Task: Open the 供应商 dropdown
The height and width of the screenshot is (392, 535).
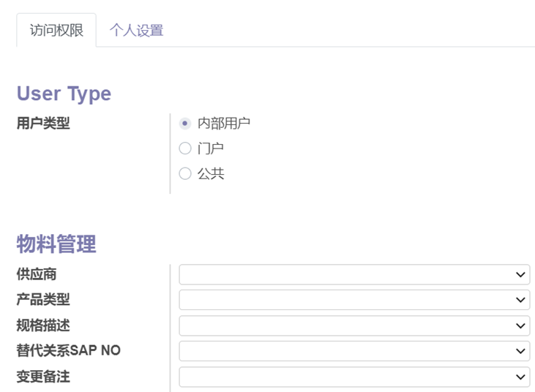Action: 354,275
